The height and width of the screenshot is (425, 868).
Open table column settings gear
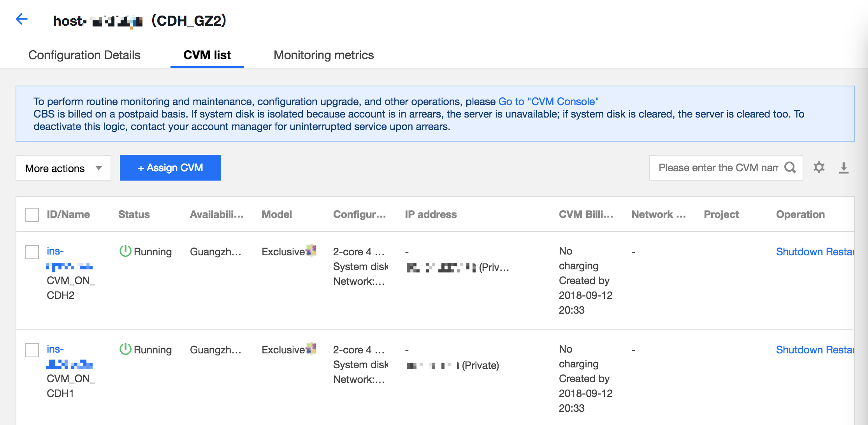[x=819, y=167]
